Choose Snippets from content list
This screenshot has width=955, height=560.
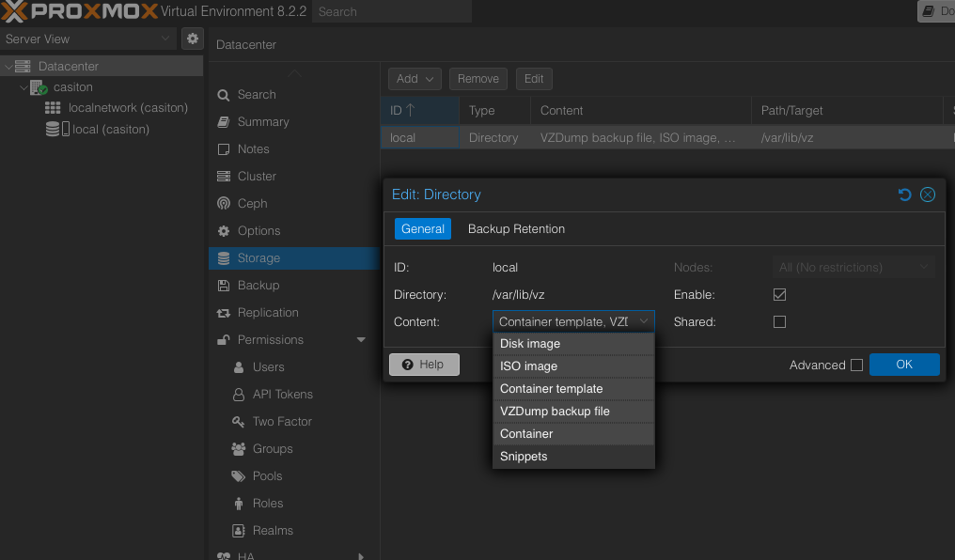[524, 456]
